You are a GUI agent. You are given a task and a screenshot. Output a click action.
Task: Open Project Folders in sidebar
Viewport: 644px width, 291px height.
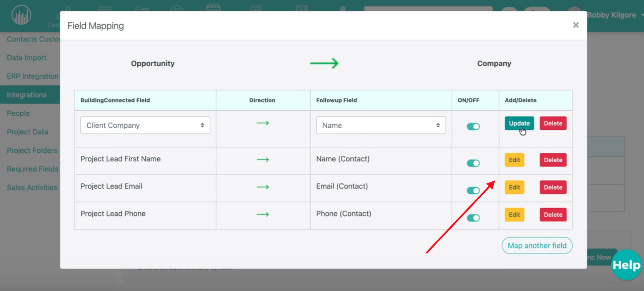(x=32, y=150)
